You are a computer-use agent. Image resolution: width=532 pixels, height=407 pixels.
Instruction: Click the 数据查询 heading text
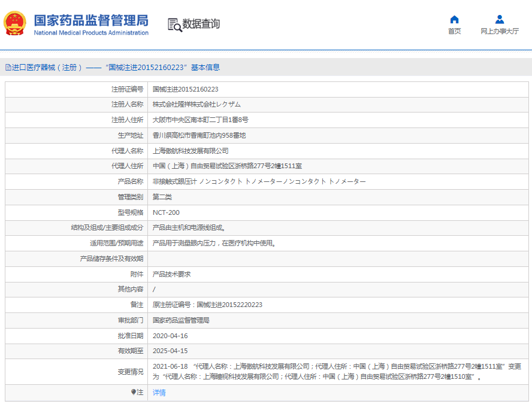(x=201, y=24)
